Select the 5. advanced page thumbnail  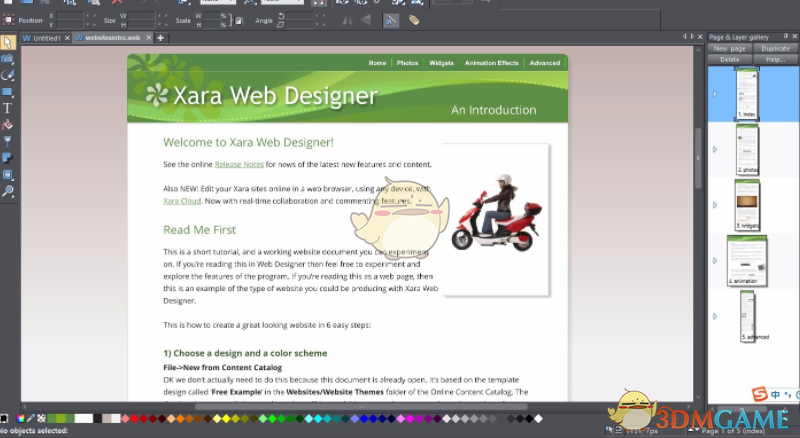tap(748, 317)
